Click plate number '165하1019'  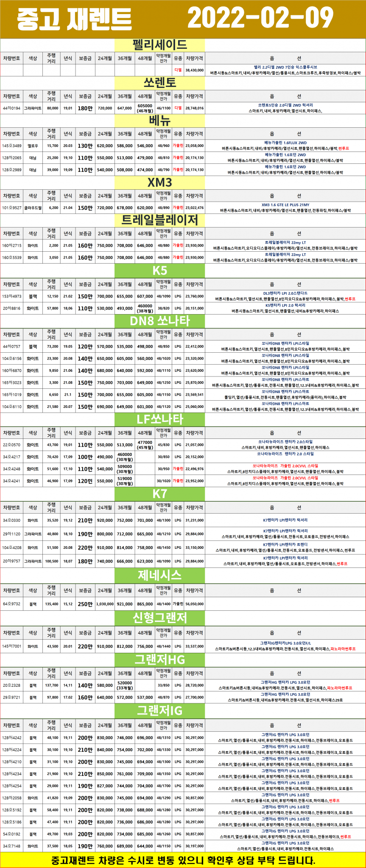(11, 394)
